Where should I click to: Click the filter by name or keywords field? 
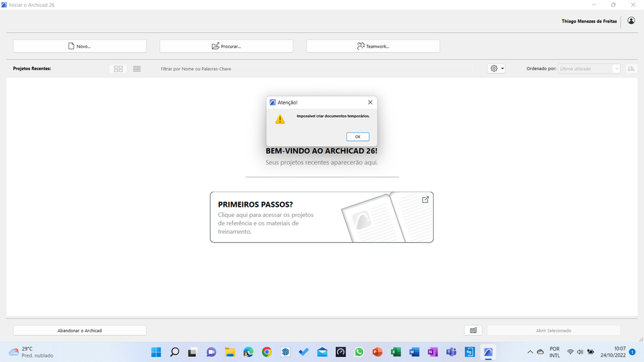pyautogui.click(x=315, y=69)
